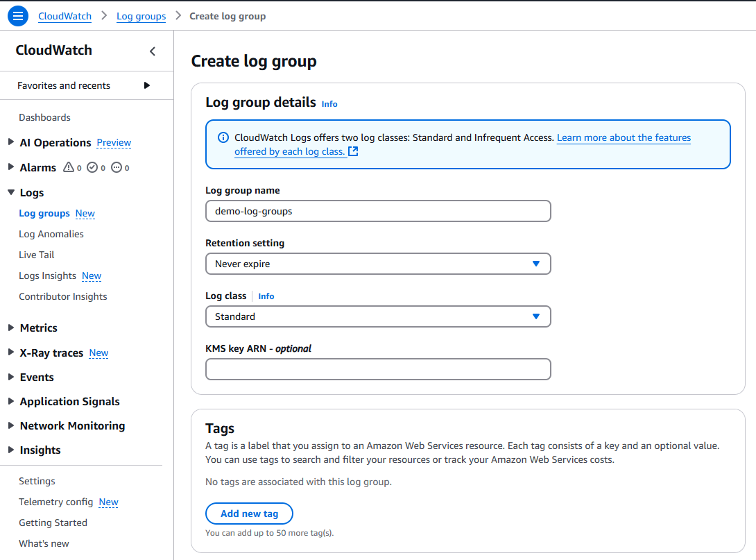Select Live Tail in the sidebar
The width and height of the screenshot is (756, 560).
pyautogui.click(x=36, y=255)
